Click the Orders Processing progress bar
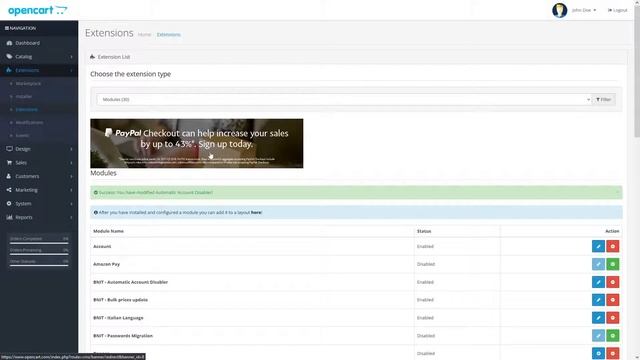Viewport: 640px width, 360px height. pyautogui.click(x=39, y=254)
